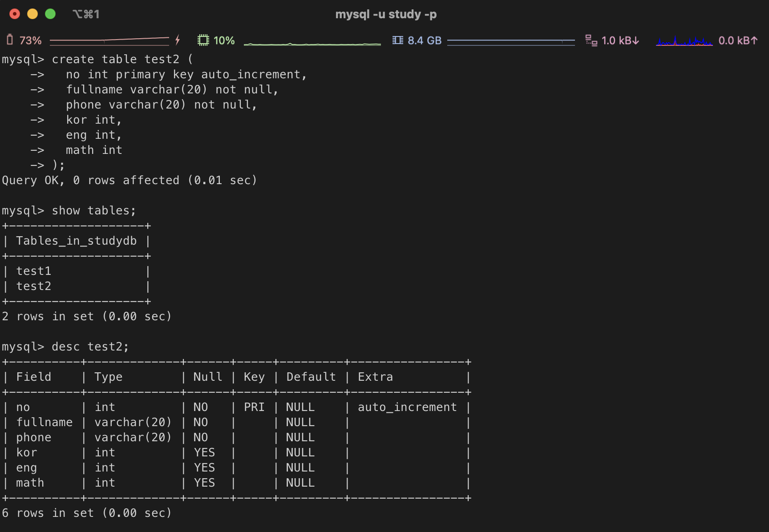Click the 'show tables;' command

click(x=94, y=210)
